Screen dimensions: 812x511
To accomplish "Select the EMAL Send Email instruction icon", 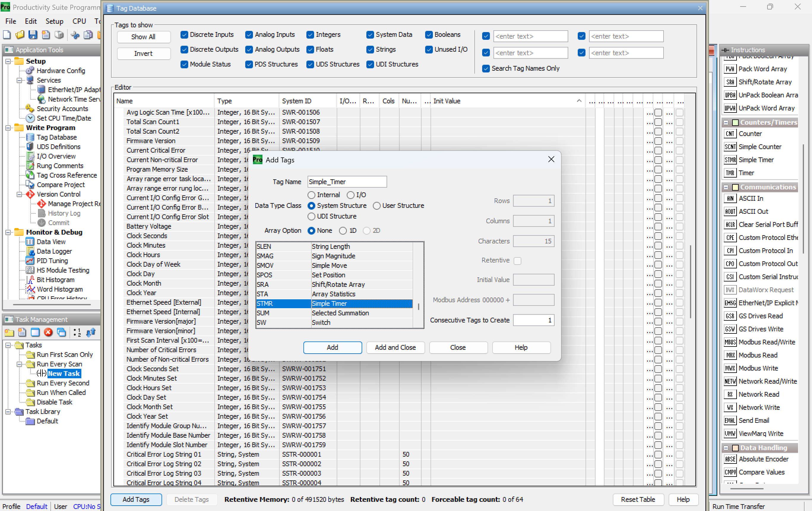I will [x=730, y=420].
